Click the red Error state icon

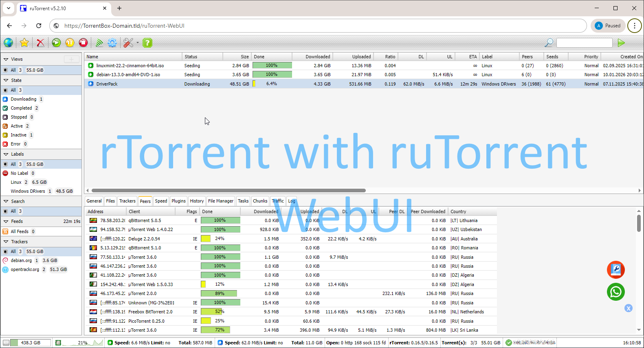click(x=5, y=144)
